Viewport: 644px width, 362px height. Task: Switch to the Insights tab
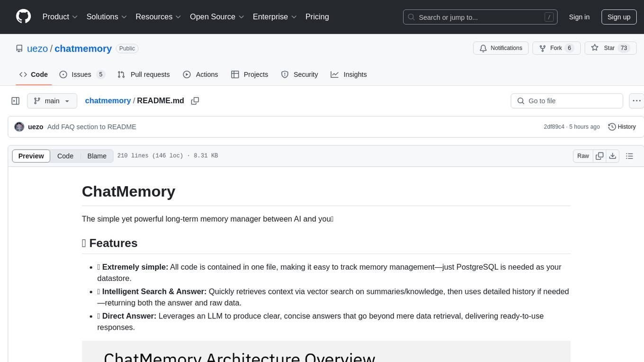click(x=349, y=74)
